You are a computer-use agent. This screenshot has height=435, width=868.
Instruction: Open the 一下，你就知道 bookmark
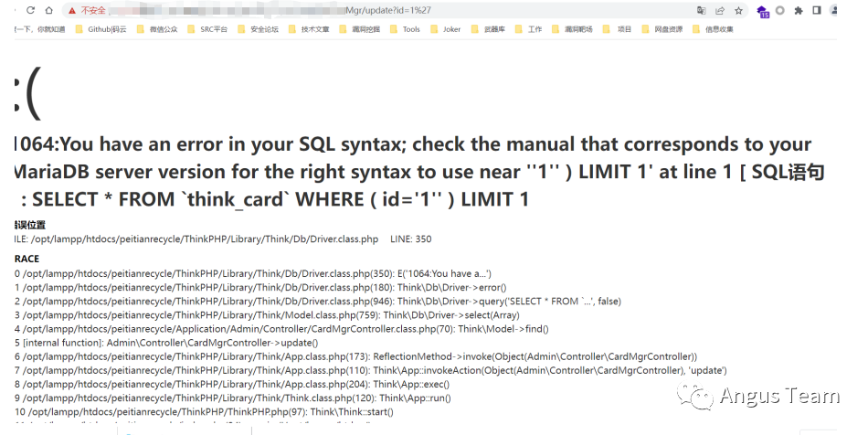[x=40, y=29]
